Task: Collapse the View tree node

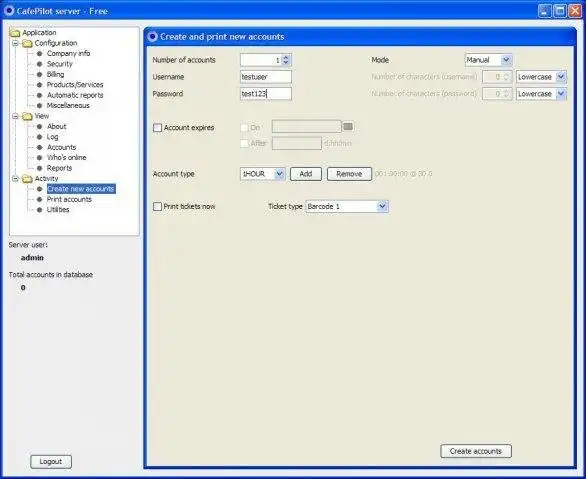Action: click(15, 116)
